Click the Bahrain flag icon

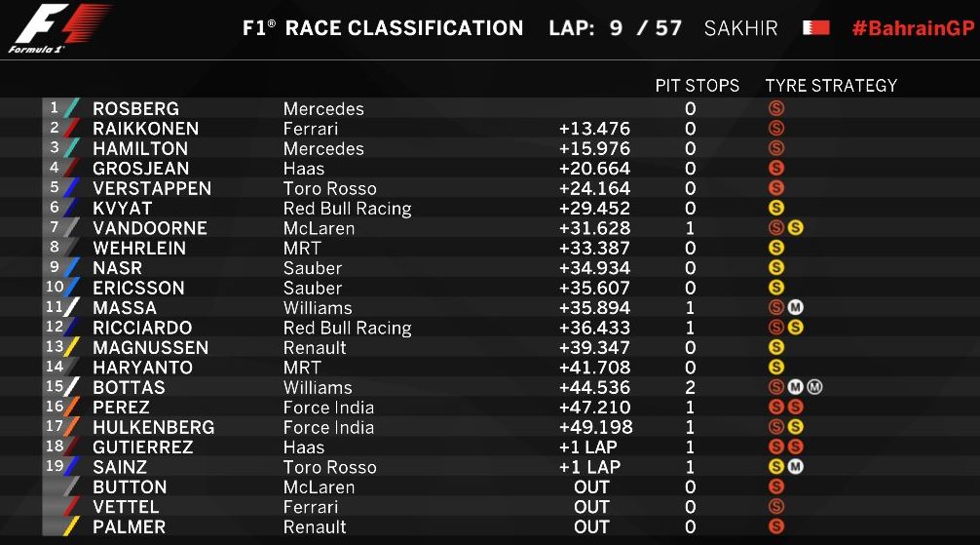816,28
